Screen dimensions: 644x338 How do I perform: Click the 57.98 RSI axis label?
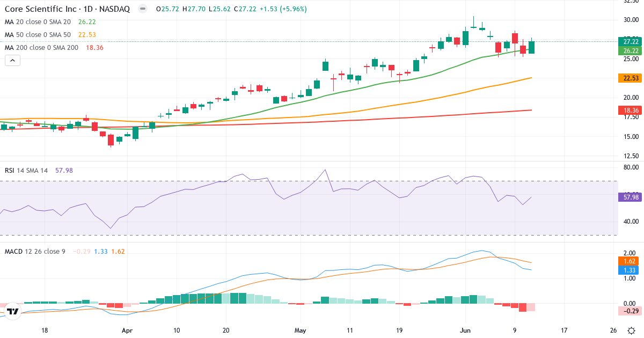point(629,197)
